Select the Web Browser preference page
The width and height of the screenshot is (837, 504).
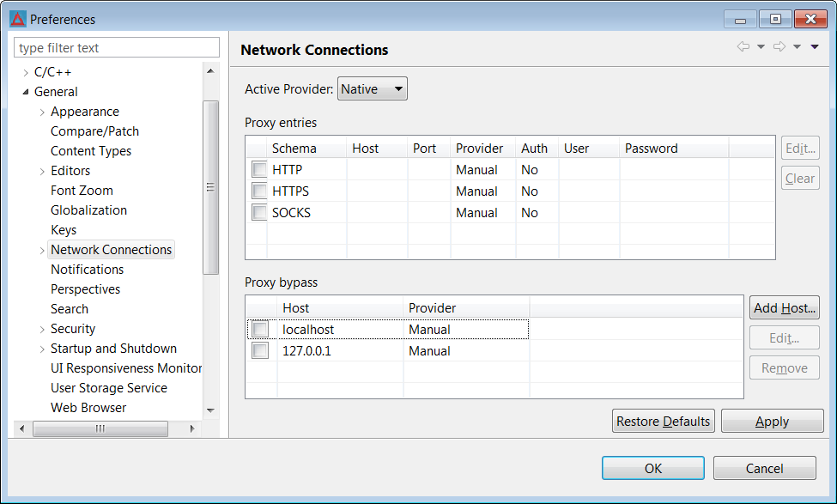[88, 407]
